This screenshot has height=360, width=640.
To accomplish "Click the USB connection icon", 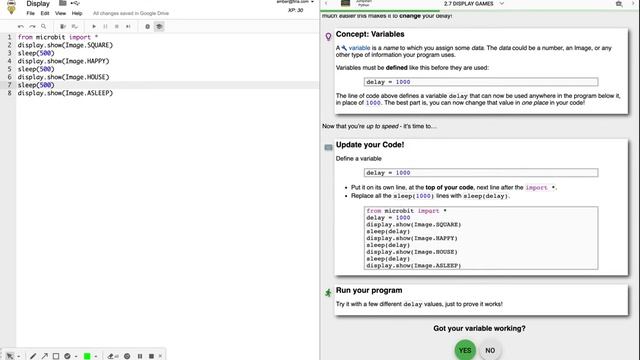I will pyautogui.click(x=75, y=3).
